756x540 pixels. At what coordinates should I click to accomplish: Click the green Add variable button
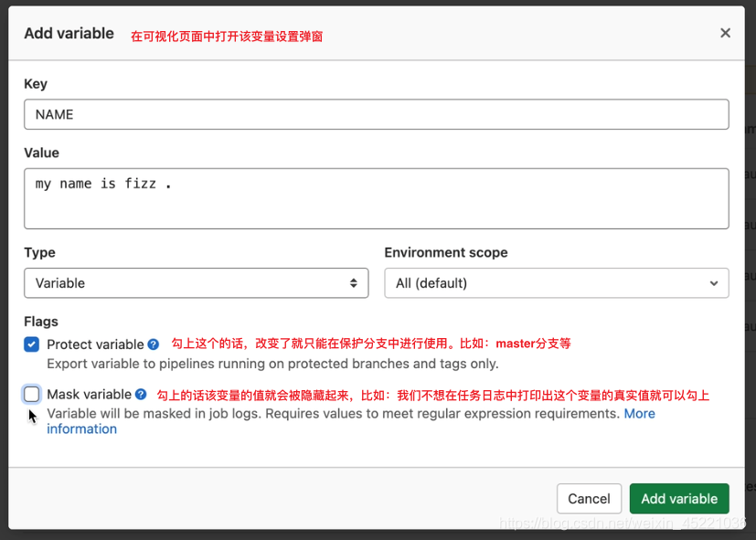679,499
